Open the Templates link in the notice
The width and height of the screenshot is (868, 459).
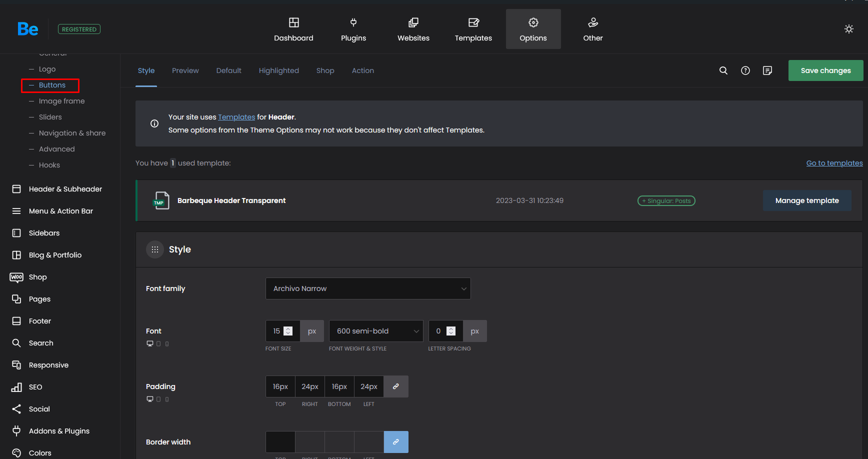[x=236, y=117]
